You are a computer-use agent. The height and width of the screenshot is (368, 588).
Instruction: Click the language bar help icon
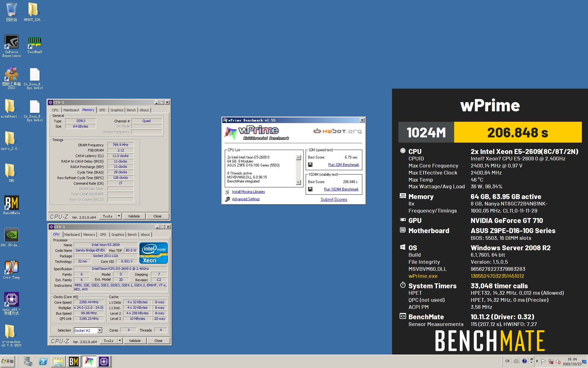[524, 361]
